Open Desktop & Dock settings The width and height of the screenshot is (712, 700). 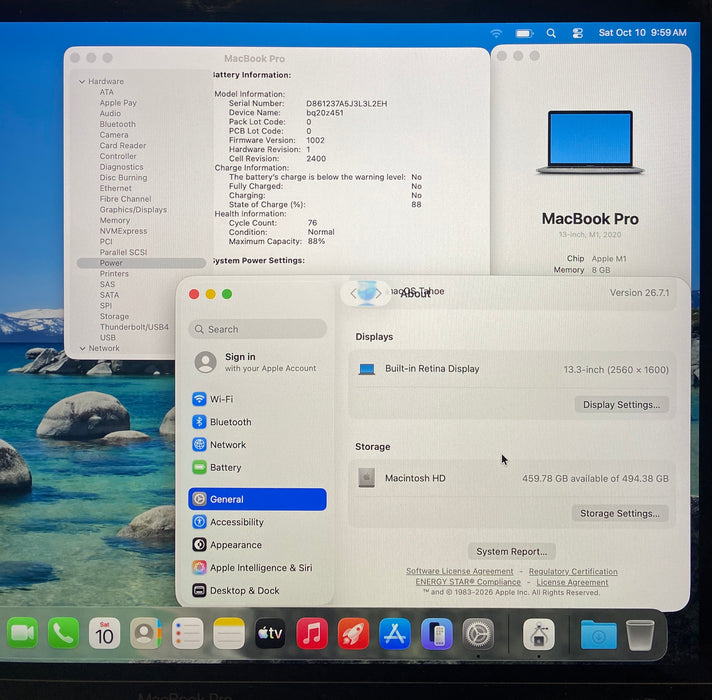(257, 591)
